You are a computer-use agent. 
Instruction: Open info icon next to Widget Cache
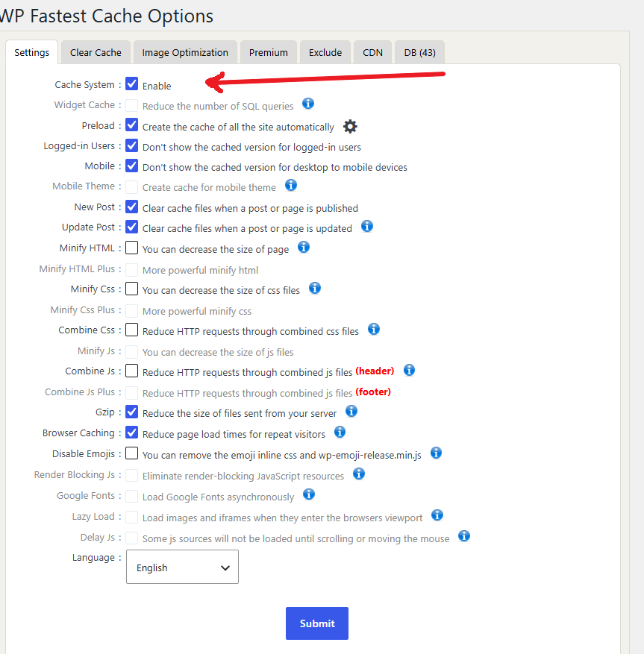tap(308, 104)
